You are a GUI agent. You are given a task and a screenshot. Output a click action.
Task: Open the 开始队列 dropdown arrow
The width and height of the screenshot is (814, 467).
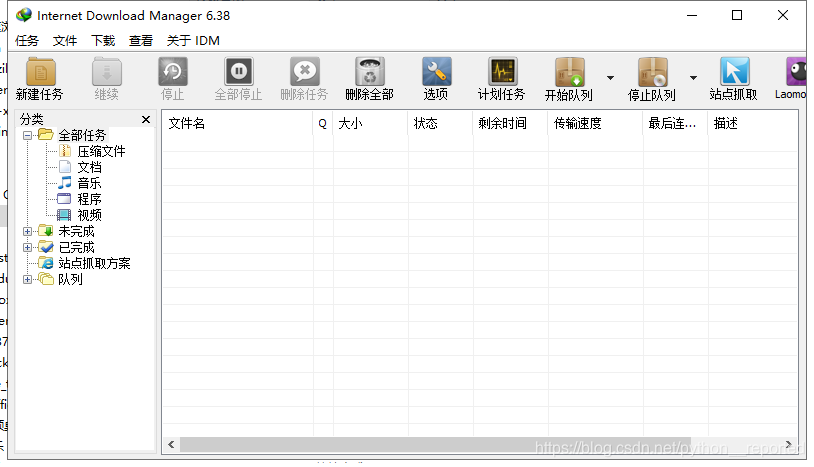[x=610, y=78]
